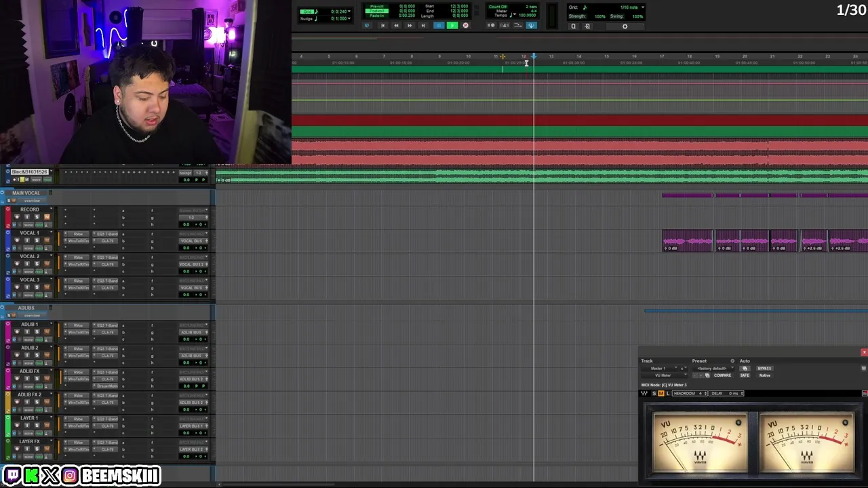Open plugin automation enable icon under Auto
Viewport: 868px width, 488px height.
(x=744, y=369)
